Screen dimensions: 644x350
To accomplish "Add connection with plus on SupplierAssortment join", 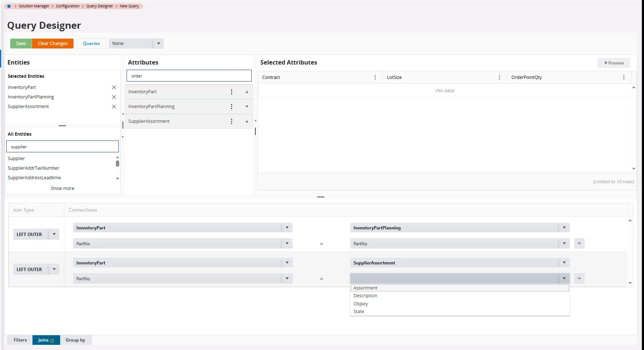I will 579,278.
